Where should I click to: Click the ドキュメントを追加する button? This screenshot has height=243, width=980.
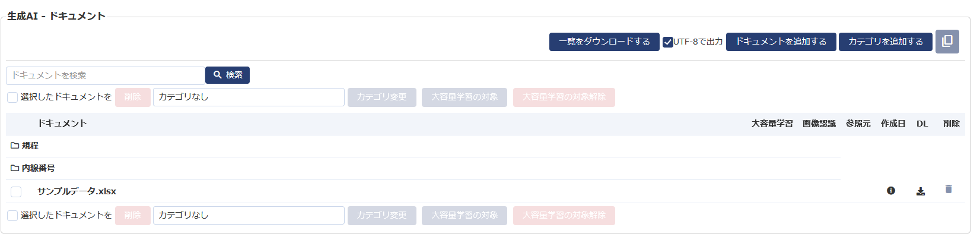click(781, 42)
